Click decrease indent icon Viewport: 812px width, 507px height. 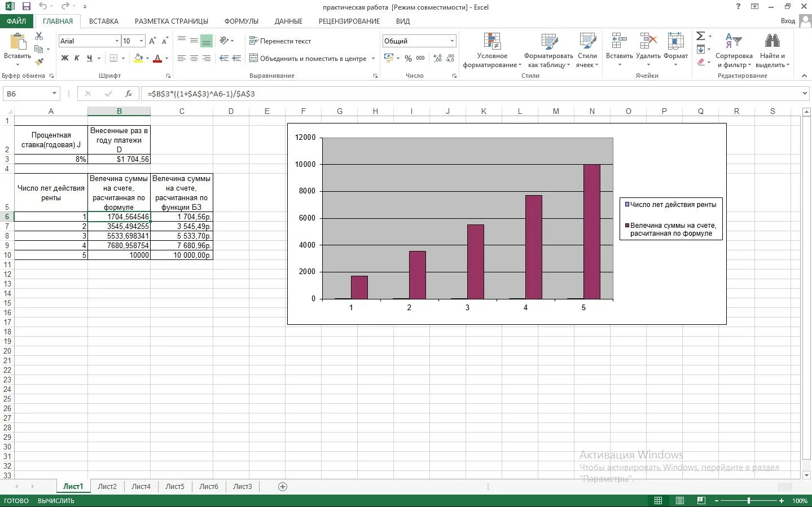(224, 58)
